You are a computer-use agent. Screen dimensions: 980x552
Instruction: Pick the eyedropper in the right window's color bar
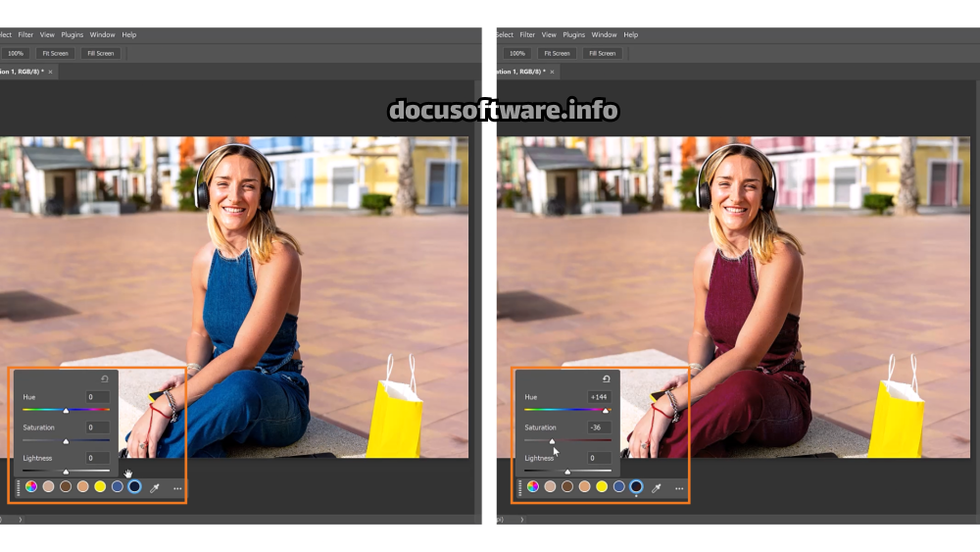click(x=657, y=487)
